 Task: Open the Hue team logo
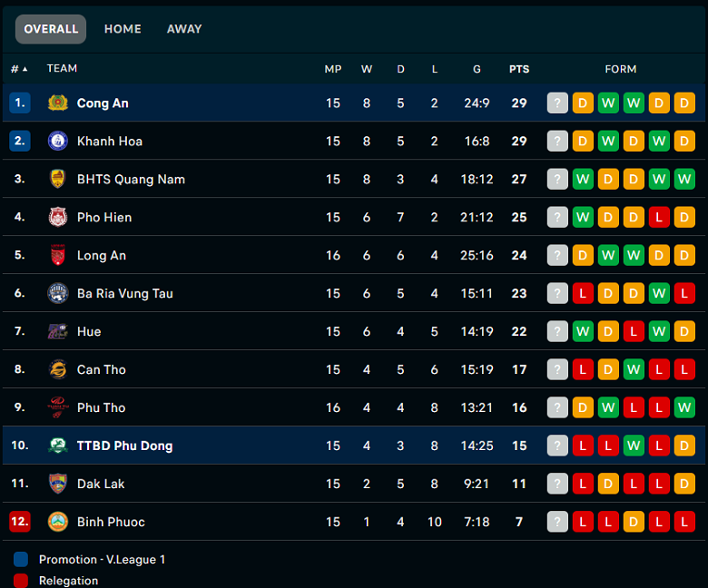tap(58, 331)
